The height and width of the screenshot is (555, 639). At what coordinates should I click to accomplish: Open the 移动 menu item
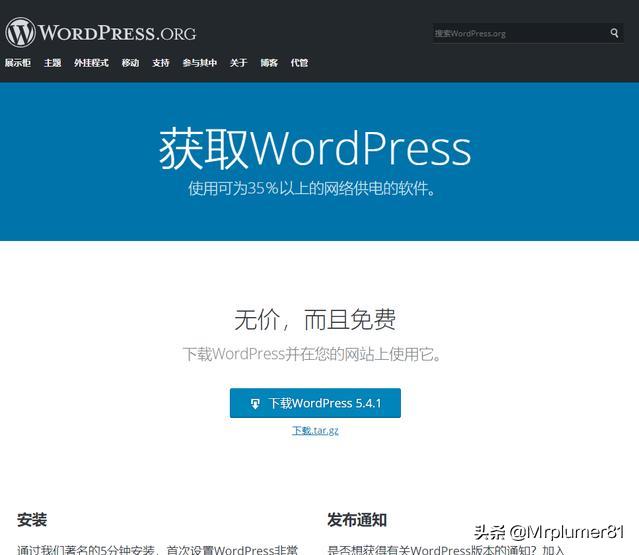click(x=130, y=63)
